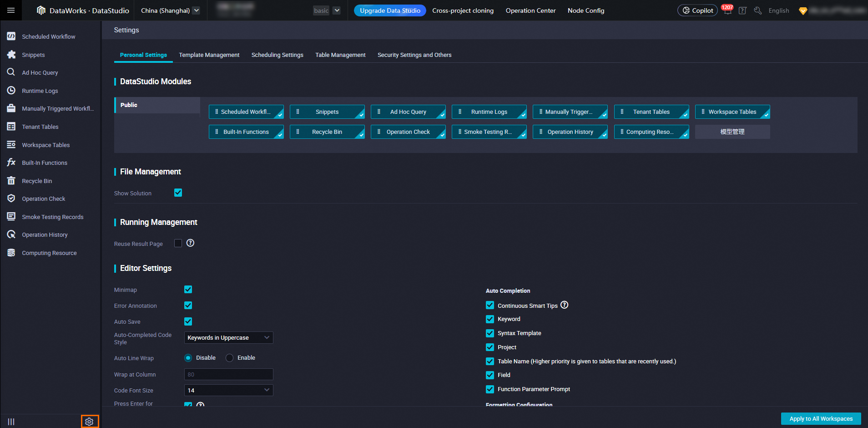Click the Operation Check shield icon

click(11, 198)
